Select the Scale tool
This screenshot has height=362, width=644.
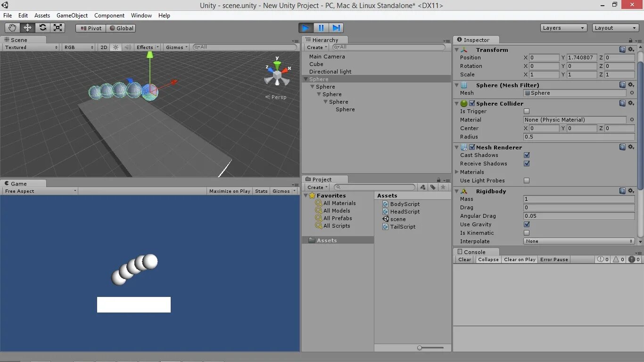[58, 28]
